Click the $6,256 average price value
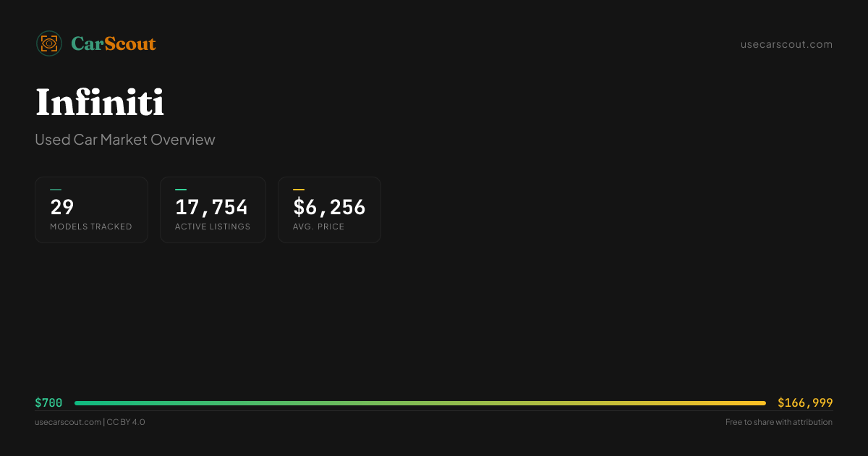The image size is (868, 456). point(329,208)
